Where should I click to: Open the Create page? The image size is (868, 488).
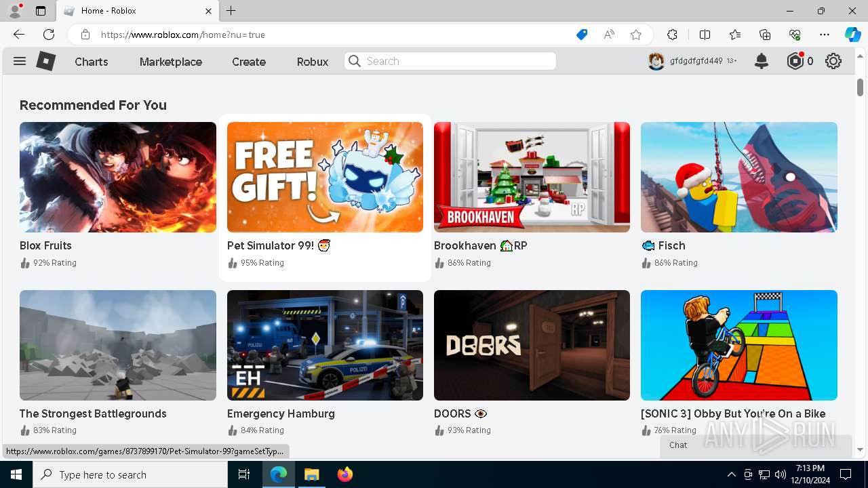tap(249, 62)
